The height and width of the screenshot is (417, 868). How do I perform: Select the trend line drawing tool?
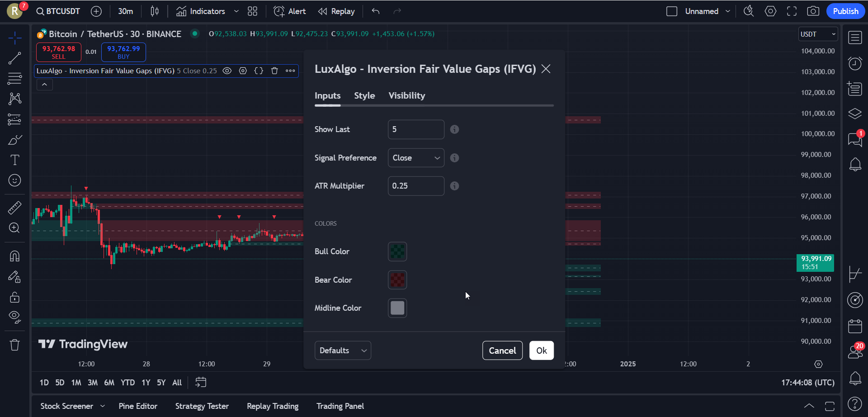pyautogui.click(x=14, y=58)
